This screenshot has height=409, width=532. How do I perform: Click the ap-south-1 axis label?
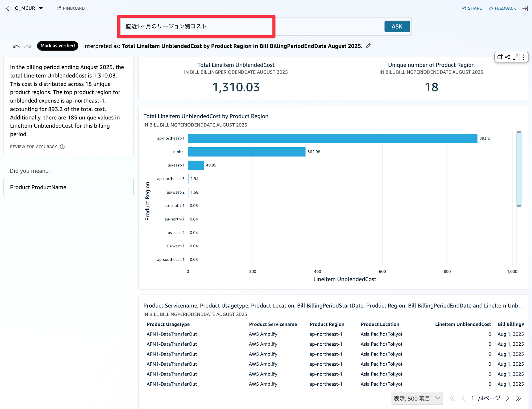point(174,206)
